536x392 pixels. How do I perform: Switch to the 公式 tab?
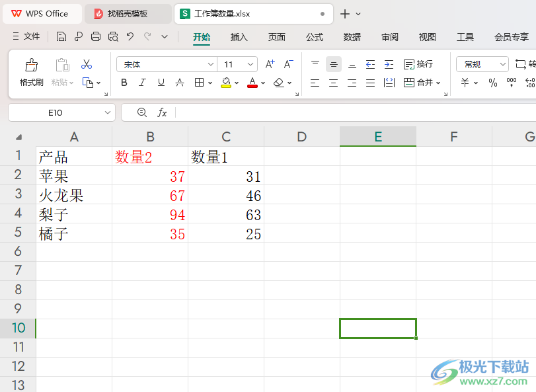315,37
